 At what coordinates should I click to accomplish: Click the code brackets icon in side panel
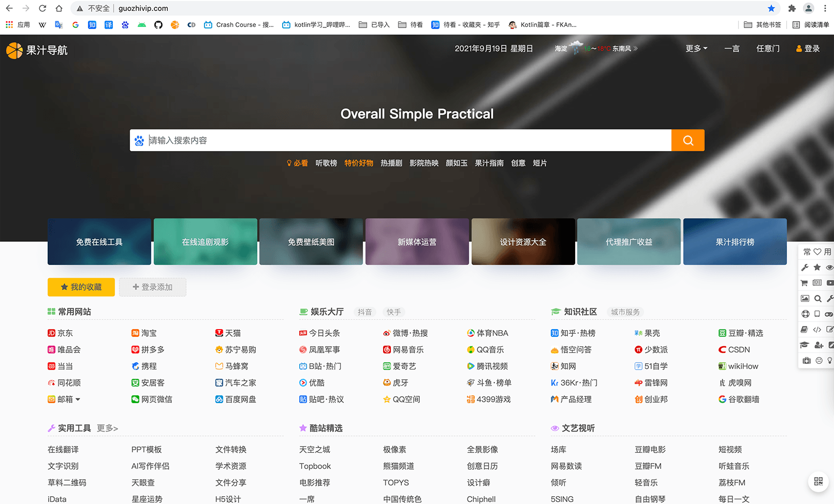pyautogui.click(x=817, y=329)
